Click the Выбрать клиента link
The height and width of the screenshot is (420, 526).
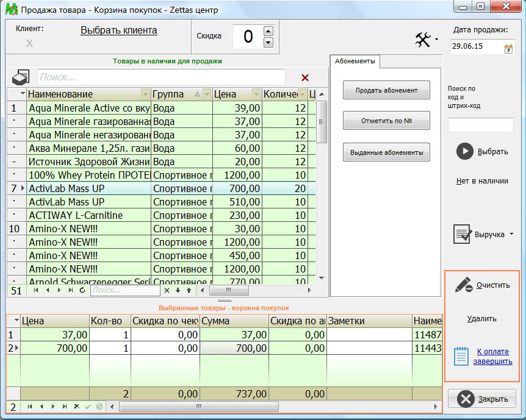click(118, 30)
